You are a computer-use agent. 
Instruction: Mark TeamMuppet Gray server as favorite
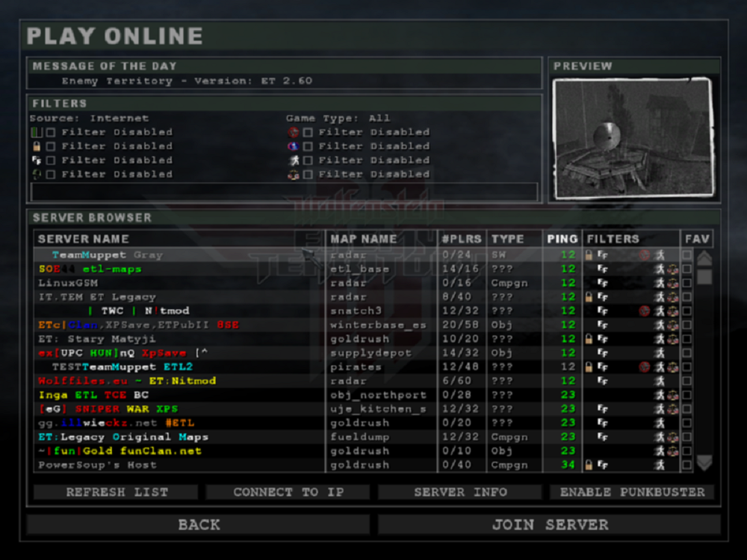(x=687, y=255)
